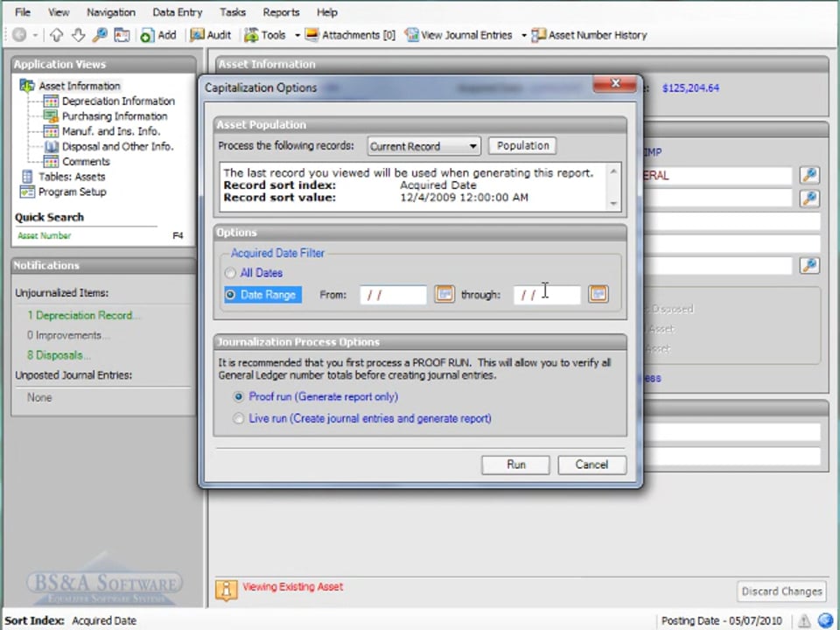840x630 pixels.
Task: Open the through date calendar picker
Action: point(598,294)
